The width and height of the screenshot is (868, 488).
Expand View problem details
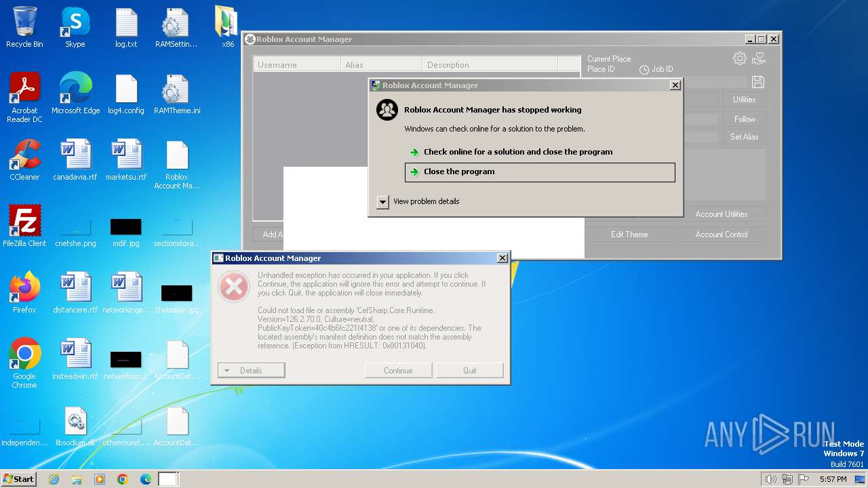click(382, 202)
